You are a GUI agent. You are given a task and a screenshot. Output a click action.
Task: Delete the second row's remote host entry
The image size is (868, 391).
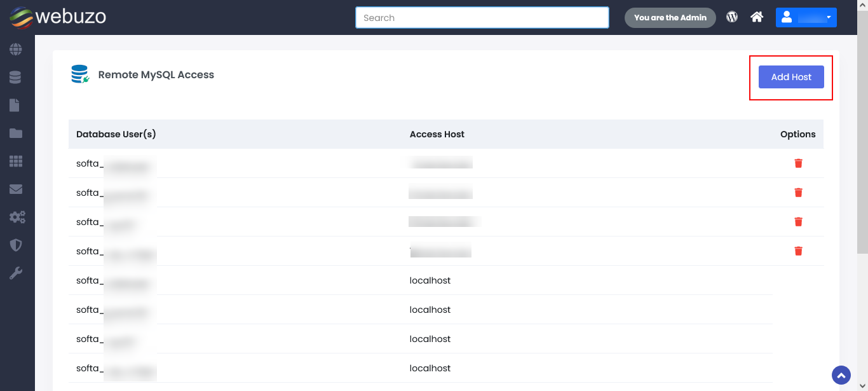[798, 193]
